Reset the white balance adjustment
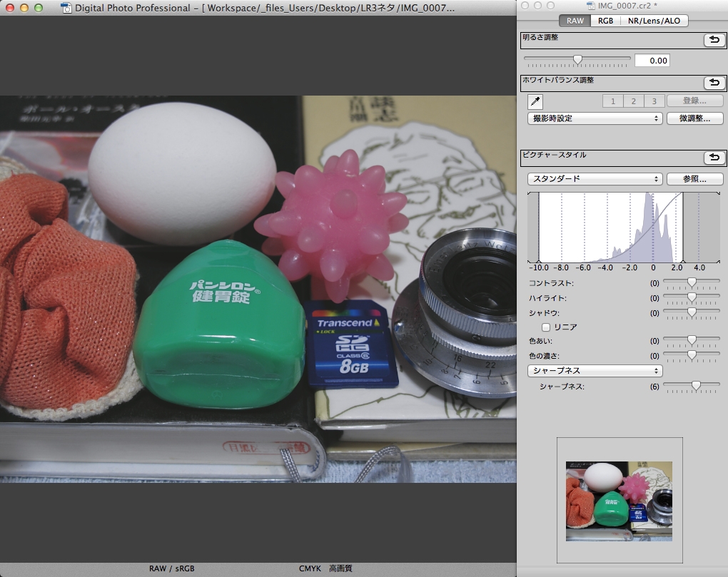The image size is (728, 577). (x=714, y=83)
